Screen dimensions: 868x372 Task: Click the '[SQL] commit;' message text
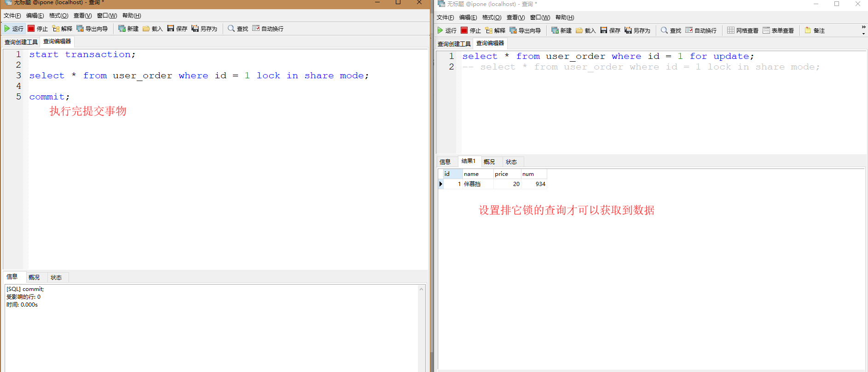tap(25, 289)
